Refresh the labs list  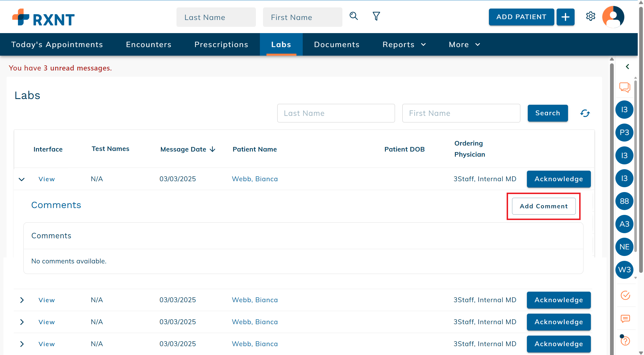pyautogui.click(x=585, y=113)
